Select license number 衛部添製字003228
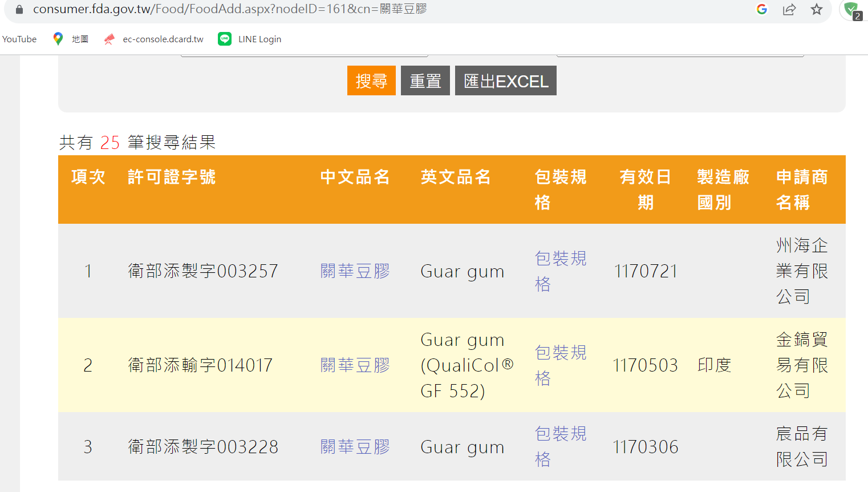The image size is (868, 492). [203, 447]
